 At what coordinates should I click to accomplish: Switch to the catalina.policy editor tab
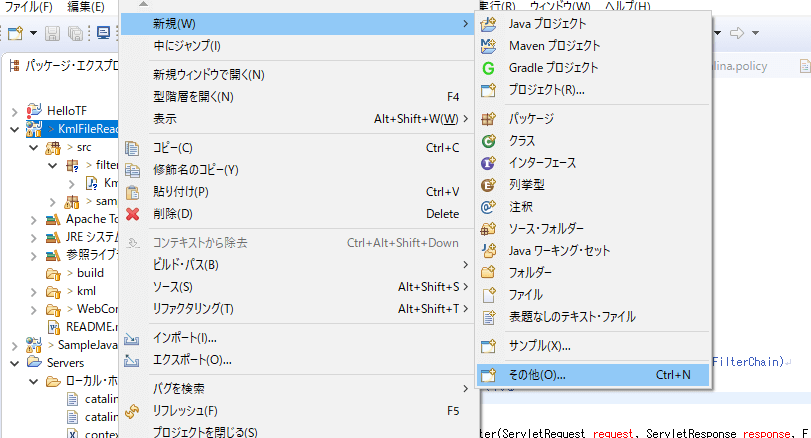click(x=740, y=66)
